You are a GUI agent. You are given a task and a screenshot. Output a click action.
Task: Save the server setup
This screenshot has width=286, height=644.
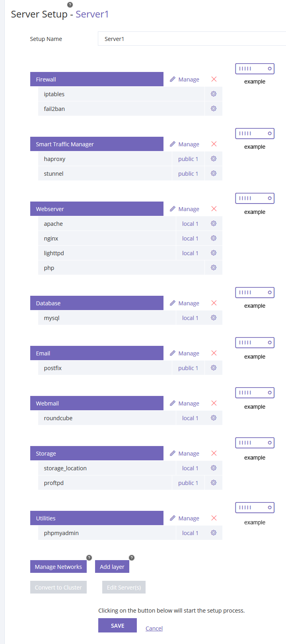coord(117,625)
